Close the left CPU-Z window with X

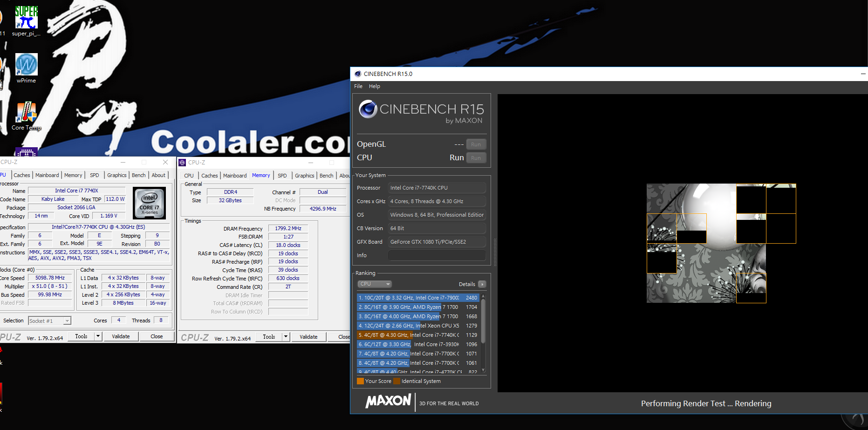point(165,162)
